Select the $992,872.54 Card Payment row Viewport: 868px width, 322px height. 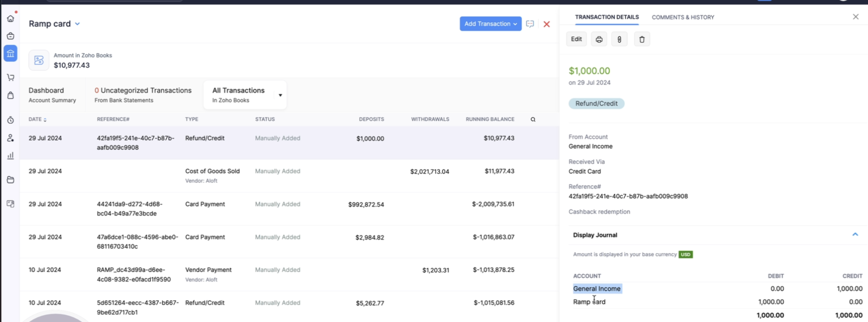(x=290, y=209)
